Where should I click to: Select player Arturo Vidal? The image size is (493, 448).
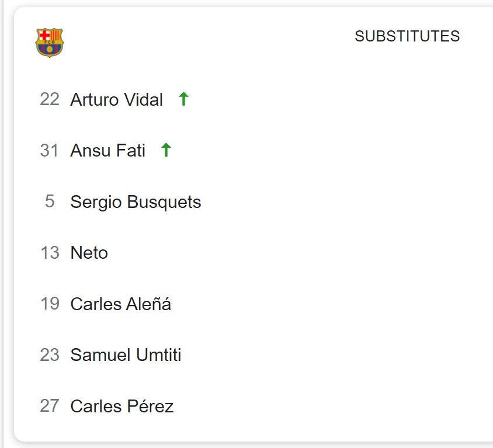coord(116,100)
